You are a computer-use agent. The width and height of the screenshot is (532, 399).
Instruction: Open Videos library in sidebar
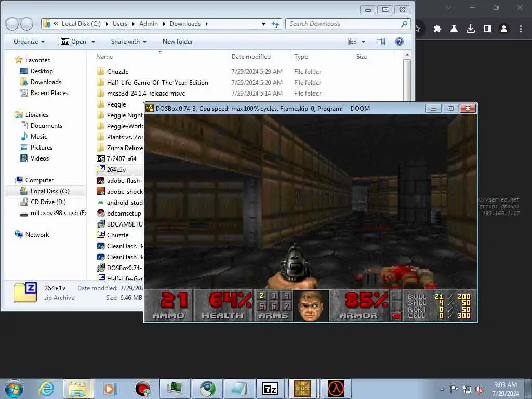click(39, 158)
